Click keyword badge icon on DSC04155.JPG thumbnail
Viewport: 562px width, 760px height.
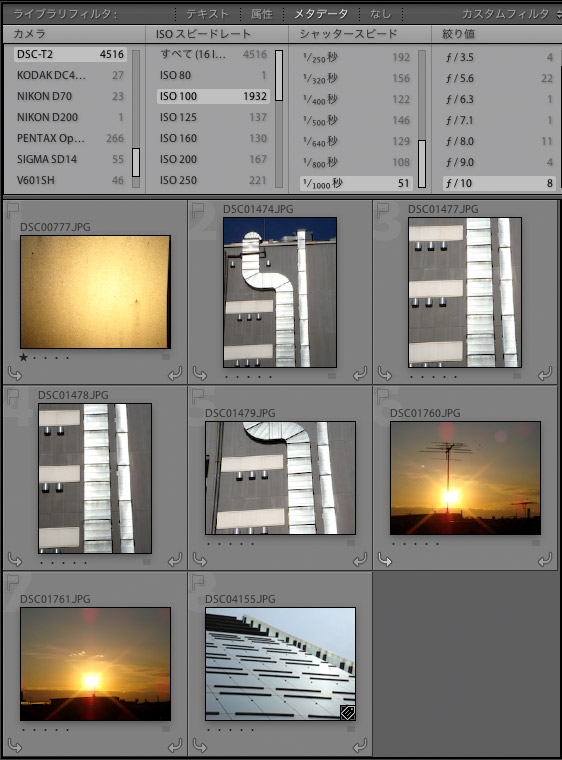348,712
